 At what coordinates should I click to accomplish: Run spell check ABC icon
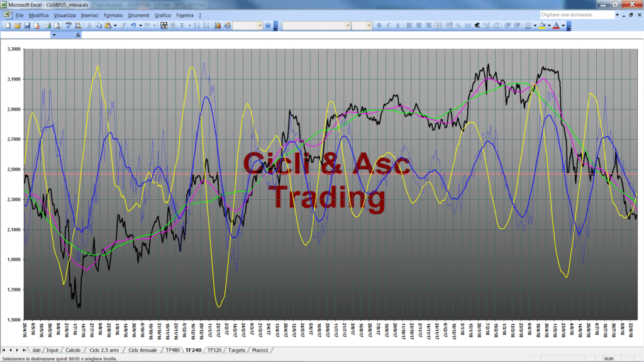(69, 25)
